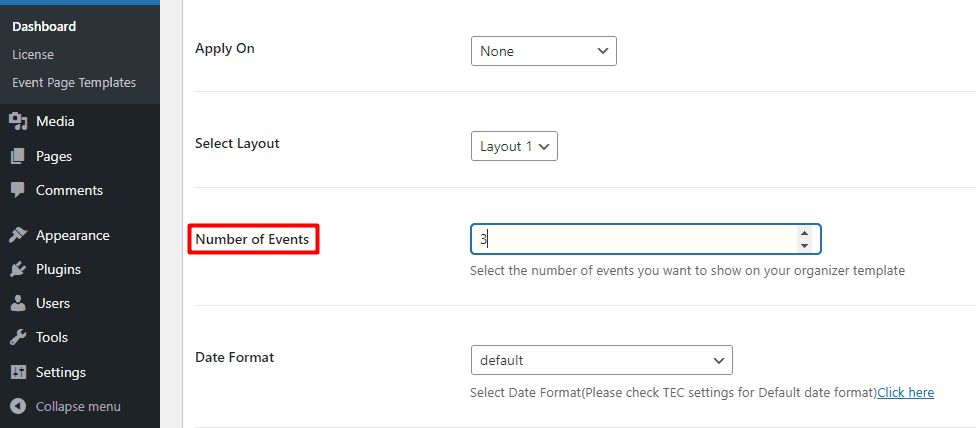Viewport: 976px width, 428px height.
Task: Click the Tools wrench icon
Action: (18, 338)
